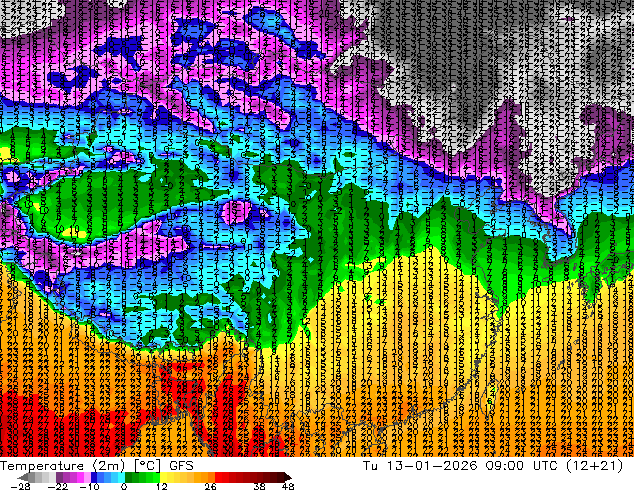
Task: Click the 'Temperature (2m) [°C] GFS' title text
Action: pos(97,466)
